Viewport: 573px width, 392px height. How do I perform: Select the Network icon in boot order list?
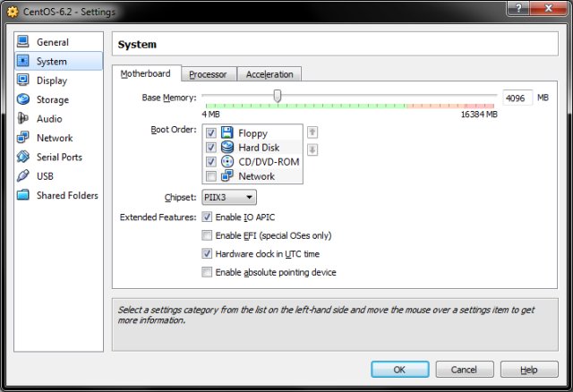(227, 175)
